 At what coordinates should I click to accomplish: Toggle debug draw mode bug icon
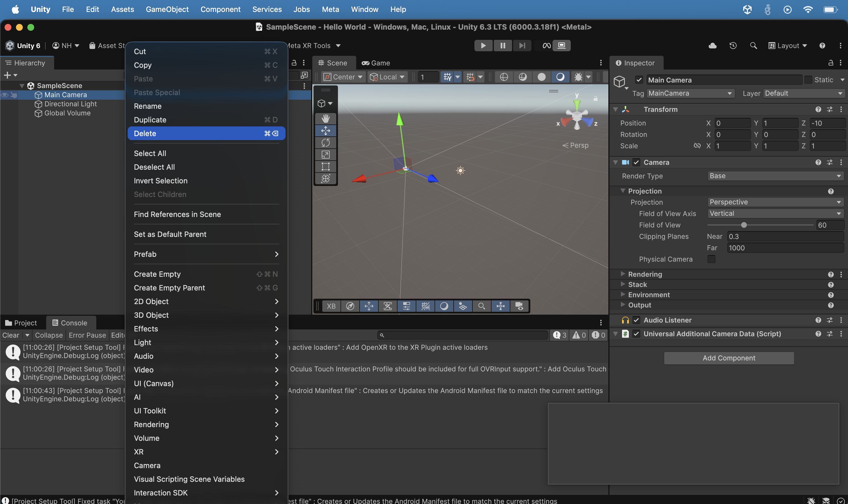578,77
